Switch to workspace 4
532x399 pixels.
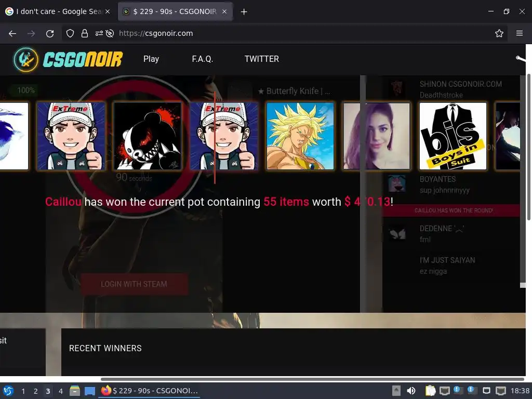(61, 391)
